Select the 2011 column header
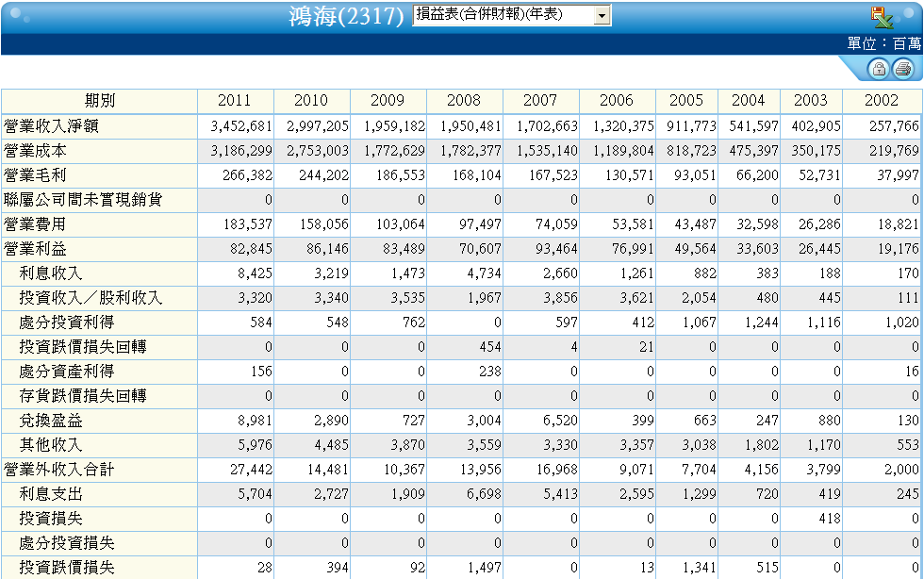Screen dimensions: 924x579 (x=235, y=101)
